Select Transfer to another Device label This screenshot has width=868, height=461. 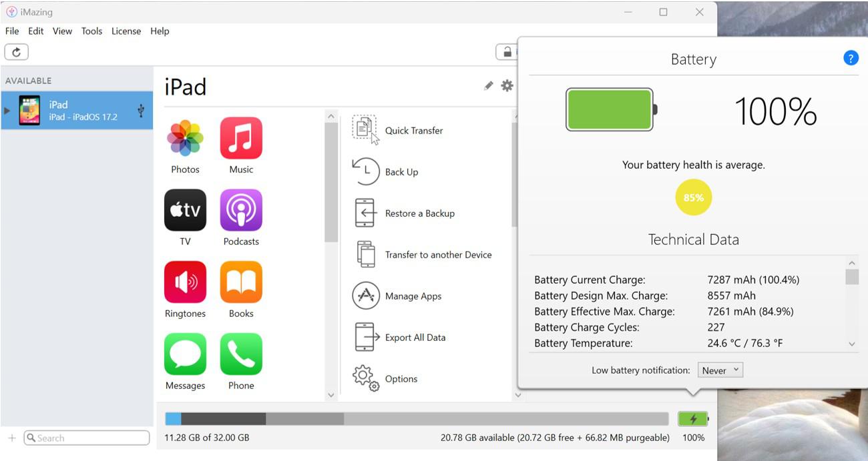[439, 254]
